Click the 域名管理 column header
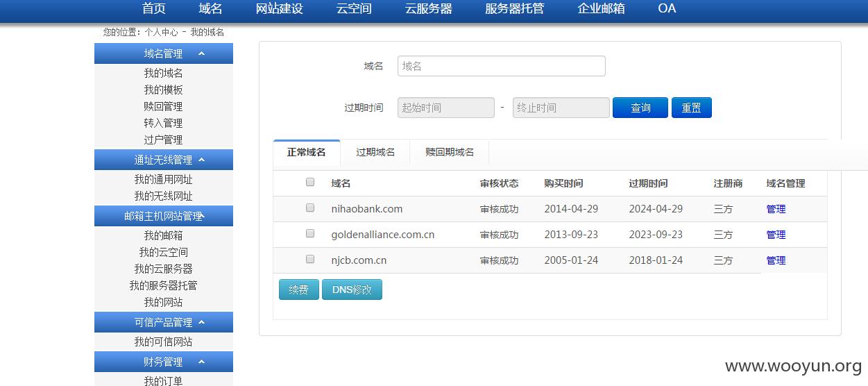Viewport: 868px width, 386px height. point(785,183)
